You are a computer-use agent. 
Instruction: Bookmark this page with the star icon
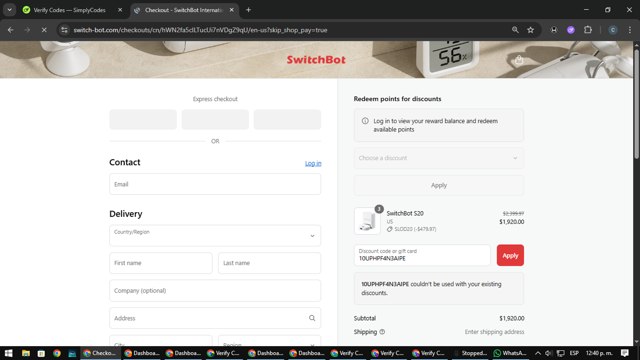[530, 30]
